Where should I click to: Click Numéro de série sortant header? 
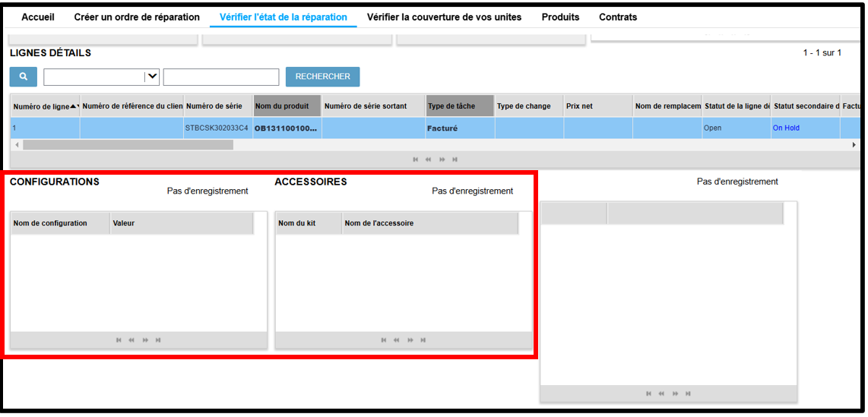coord(373,106)
